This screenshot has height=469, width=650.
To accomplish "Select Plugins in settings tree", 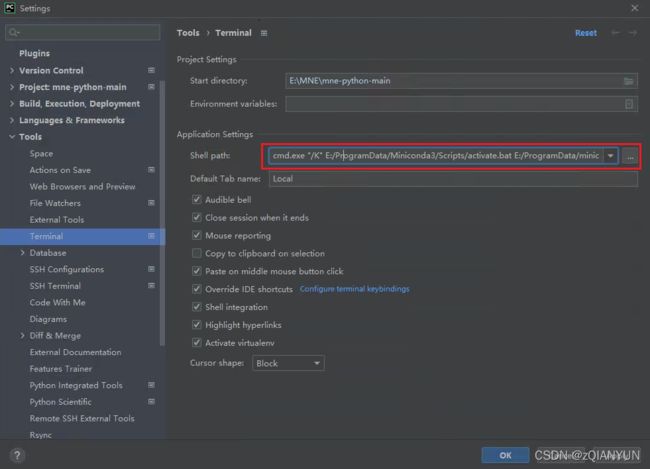I will 34,53.
